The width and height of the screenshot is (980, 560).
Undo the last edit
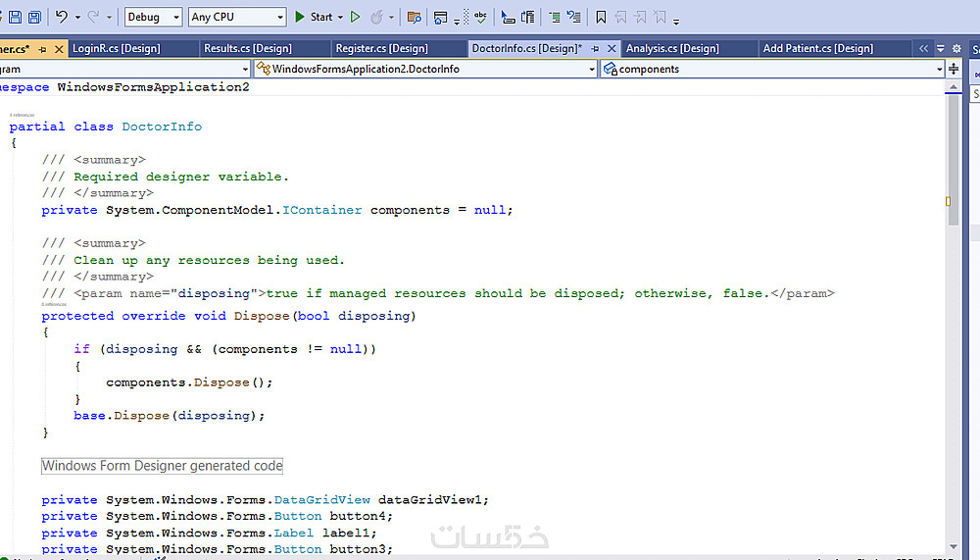click(61, 17)
